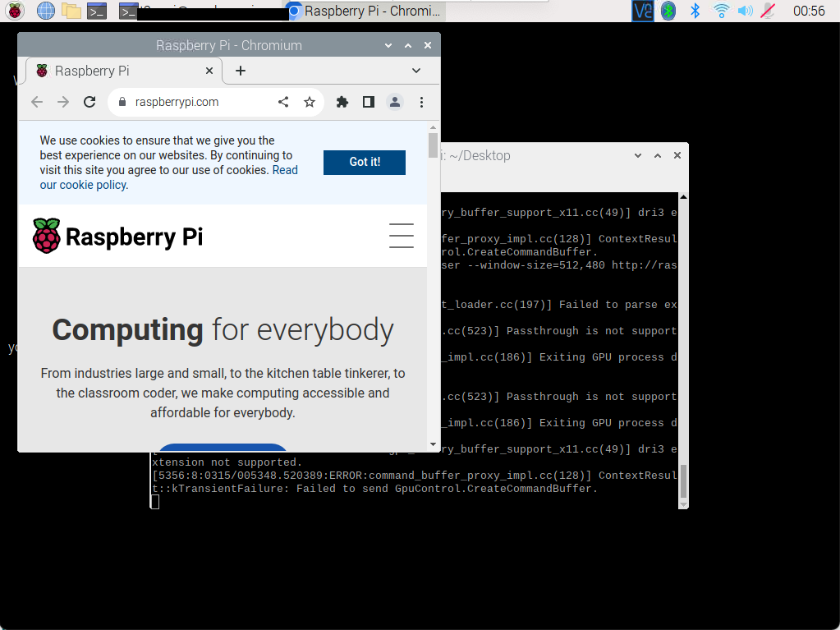Select the Raspberry Pi browser tab
Viewport: 840px width, 630px height.
tap(124, 71)
